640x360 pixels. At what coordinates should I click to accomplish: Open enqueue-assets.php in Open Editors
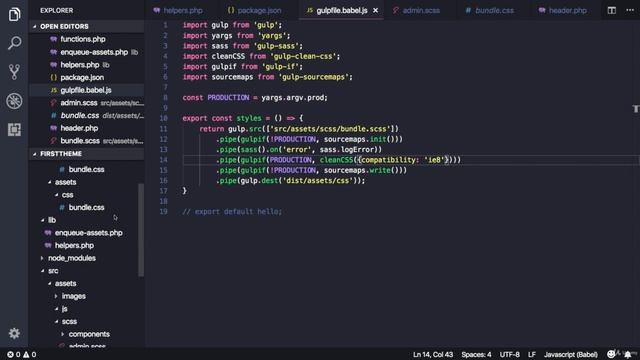(87, 52)
